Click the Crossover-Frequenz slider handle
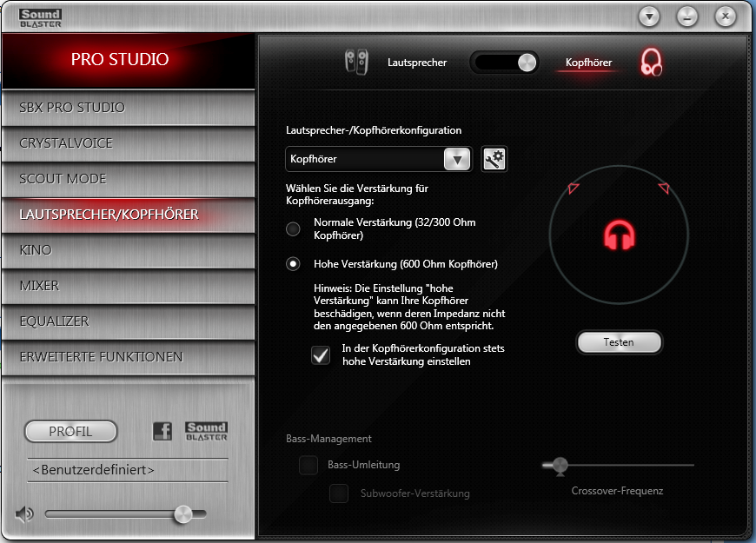 tap(560, 466)
